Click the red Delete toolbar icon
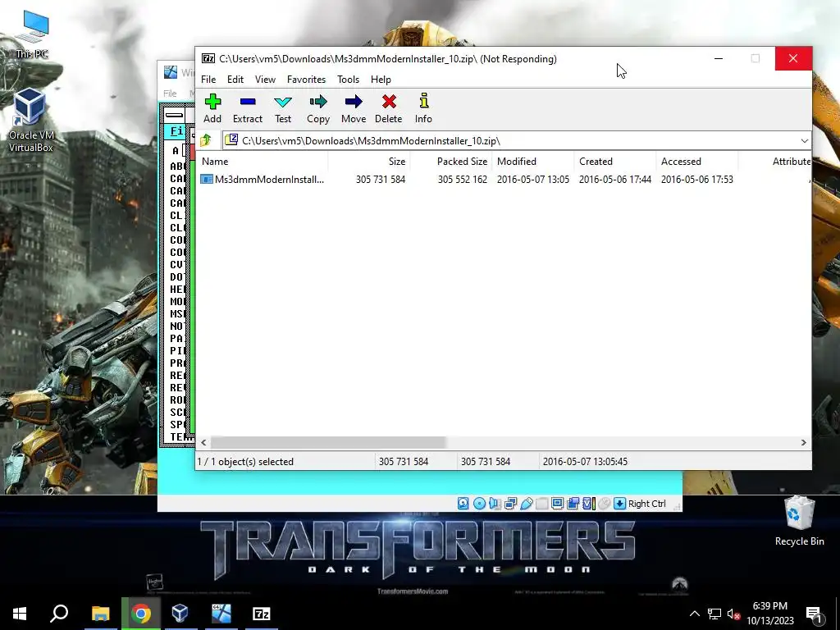Image resolution: width=840 pixels, height=630 pixels. click(x=389, y=102)
